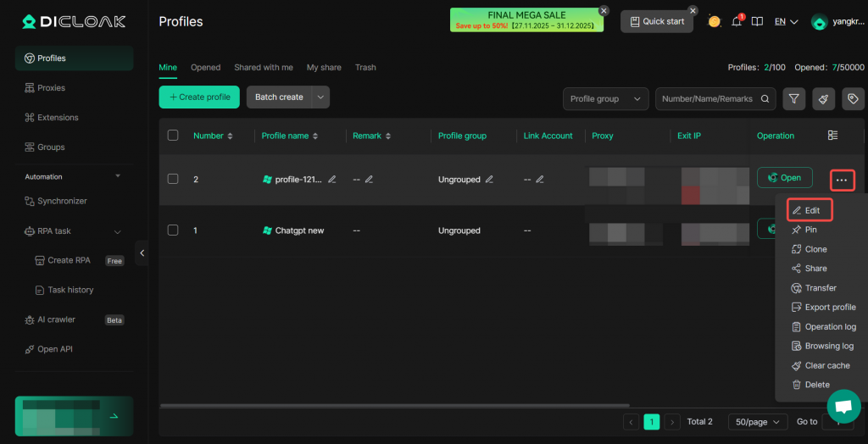Choose Edit from the context menu
The width and height of the screenshot is (868, 444).
pos(810,210)
